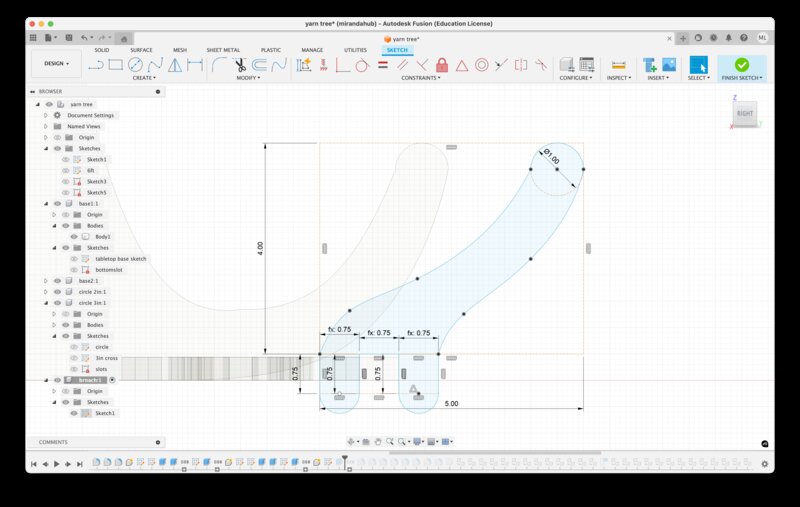This screenshot has width=800, height=507.
Task: Apply the Equal constraint
Action: pos(382,65)
